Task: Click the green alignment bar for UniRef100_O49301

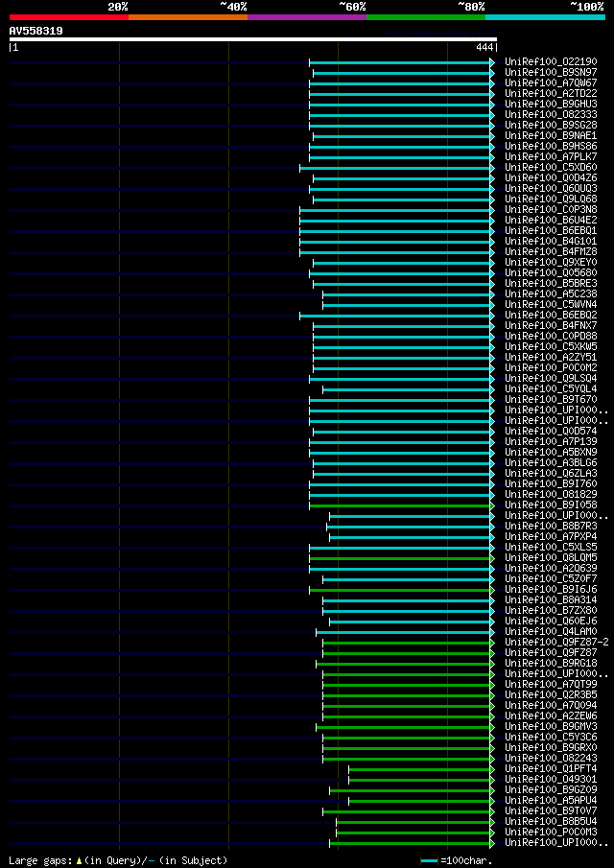Action: (x=419, y=781)
